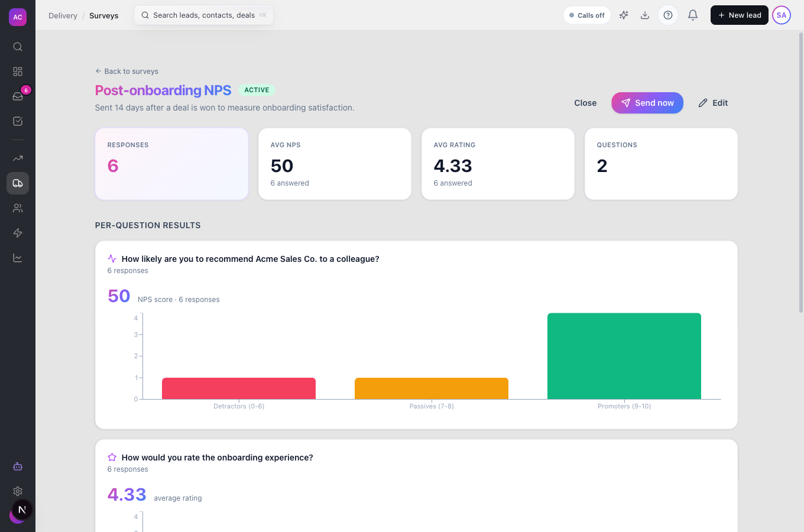Click the ACTIVE status badge
This screenshot has height=532, width=804.
tap(257, 90)
